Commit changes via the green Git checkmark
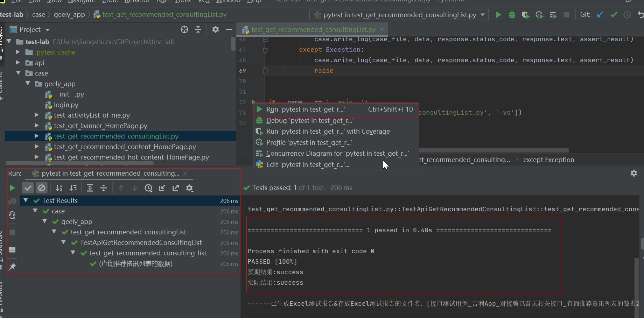 click(x=613, y=15)
